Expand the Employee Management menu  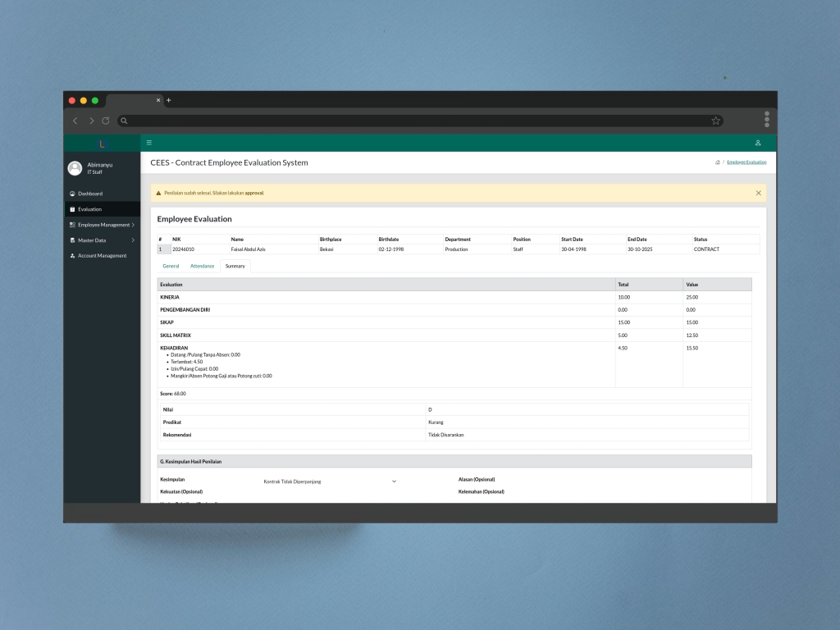pyautogui.click(x=103, y=225)
